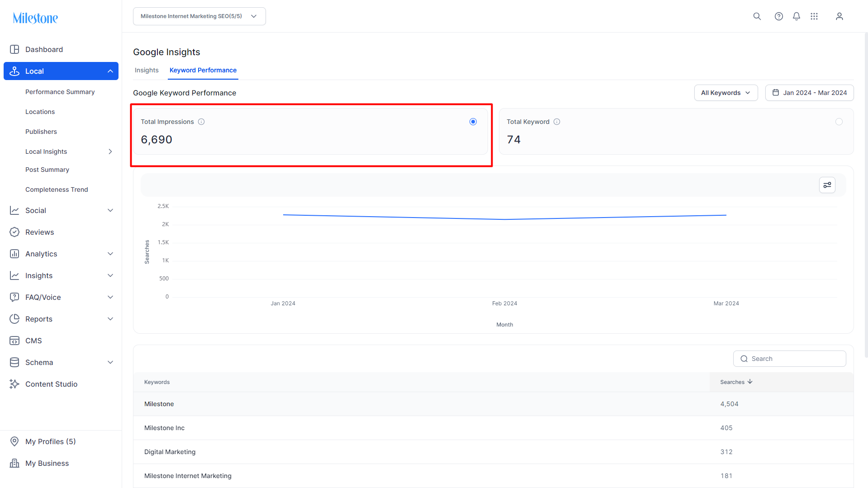
Task: Click the calendar icon in date range
Action: coord(776,93)
